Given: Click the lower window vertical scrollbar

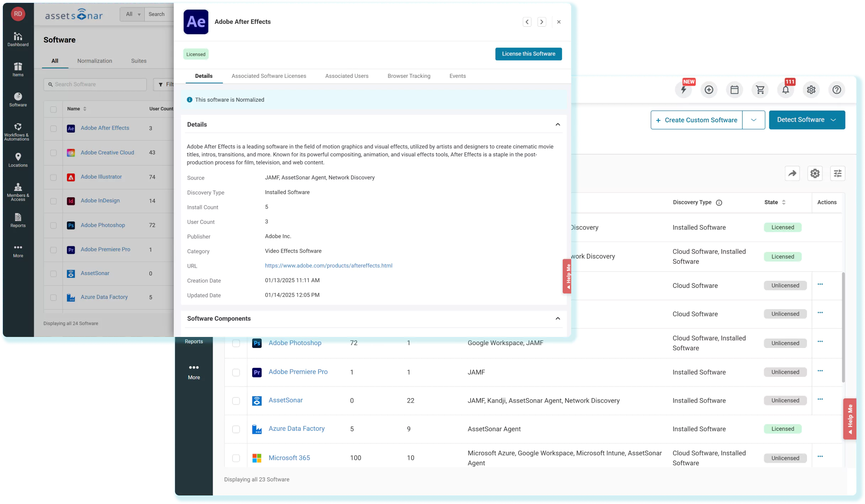Looking at the screenshot, I should 843,327.
